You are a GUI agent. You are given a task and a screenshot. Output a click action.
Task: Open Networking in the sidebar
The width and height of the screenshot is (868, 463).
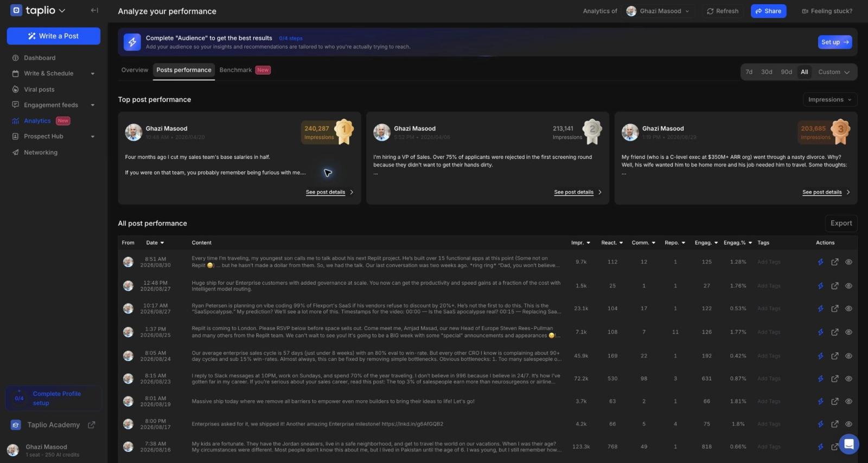pos(41,153)
